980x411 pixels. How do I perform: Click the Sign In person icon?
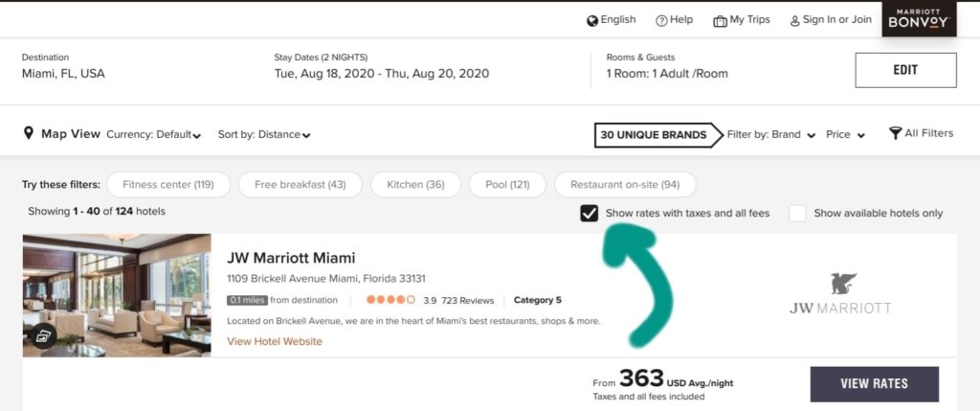(793, 20)
